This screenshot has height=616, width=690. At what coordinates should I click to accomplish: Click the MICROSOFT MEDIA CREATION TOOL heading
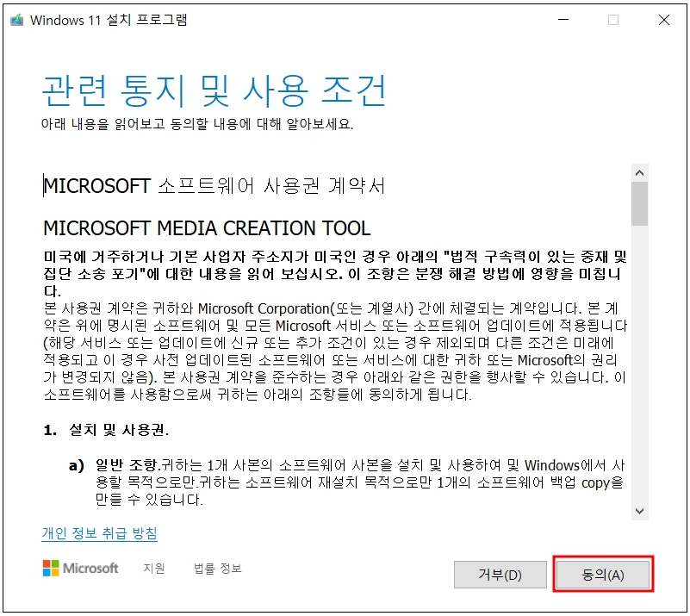(207, 228)
